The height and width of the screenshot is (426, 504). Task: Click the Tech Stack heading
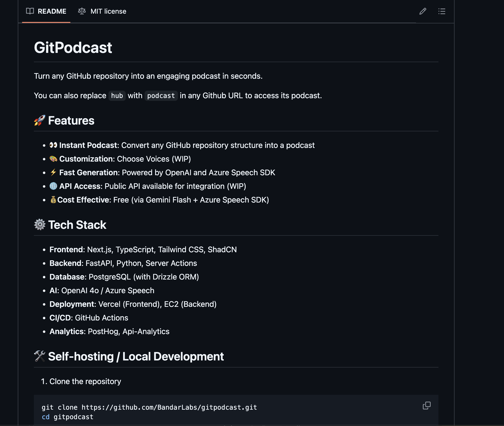(77, 225)
